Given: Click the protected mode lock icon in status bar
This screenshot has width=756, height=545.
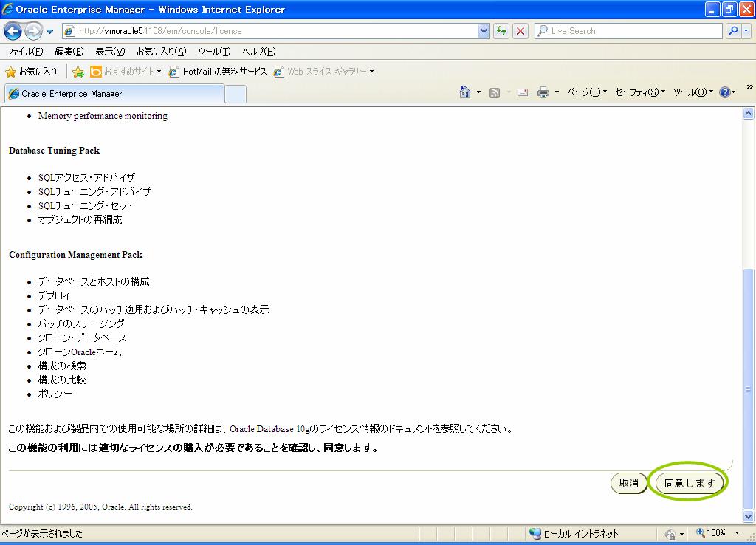Looking at the screenshot, I should pyautogui.click(x=670, y=534).
